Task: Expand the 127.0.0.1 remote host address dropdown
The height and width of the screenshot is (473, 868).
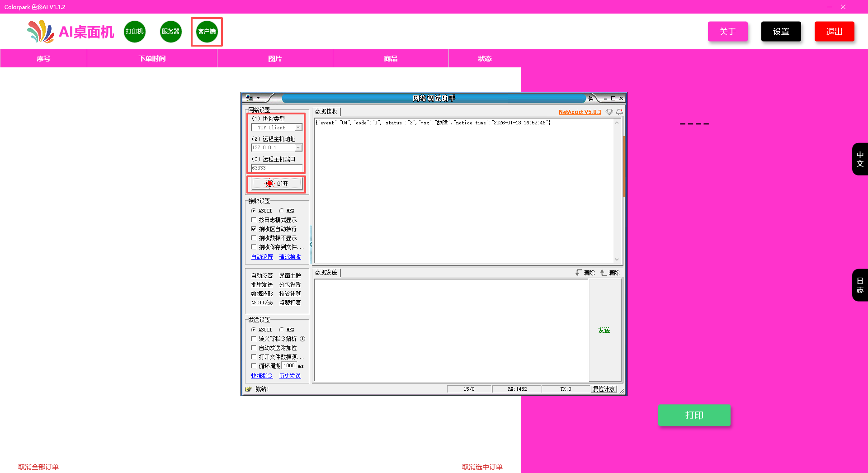Action: pyautogui.click(x=298, y=148)
